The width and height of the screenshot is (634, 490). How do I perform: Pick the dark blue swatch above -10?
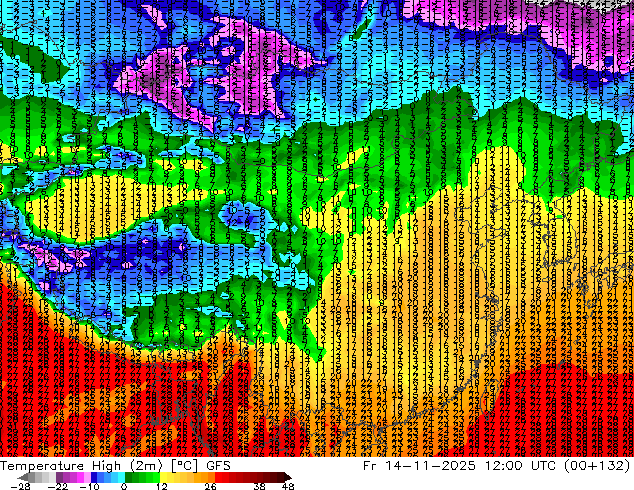coord(94,477)
